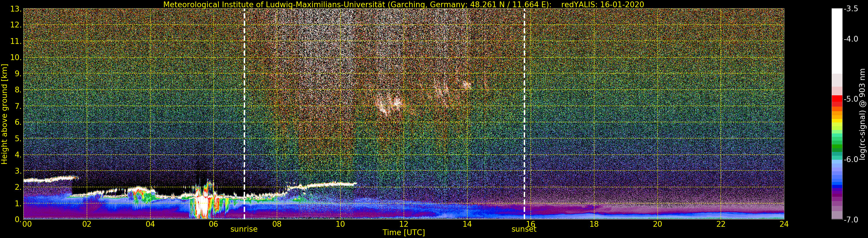
Task: Click the '10' time-axis tick label
Action: [340, 224]
